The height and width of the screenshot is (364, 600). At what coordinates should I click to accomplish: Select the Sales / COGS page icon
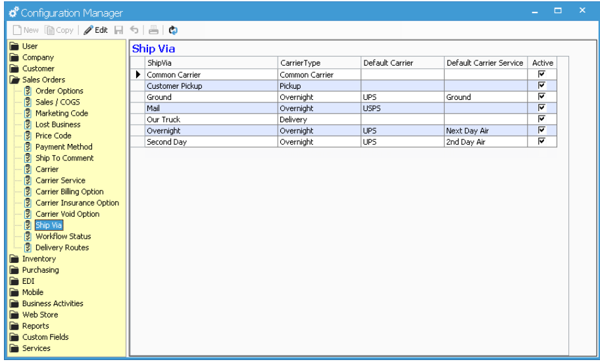tap(28, 102)
